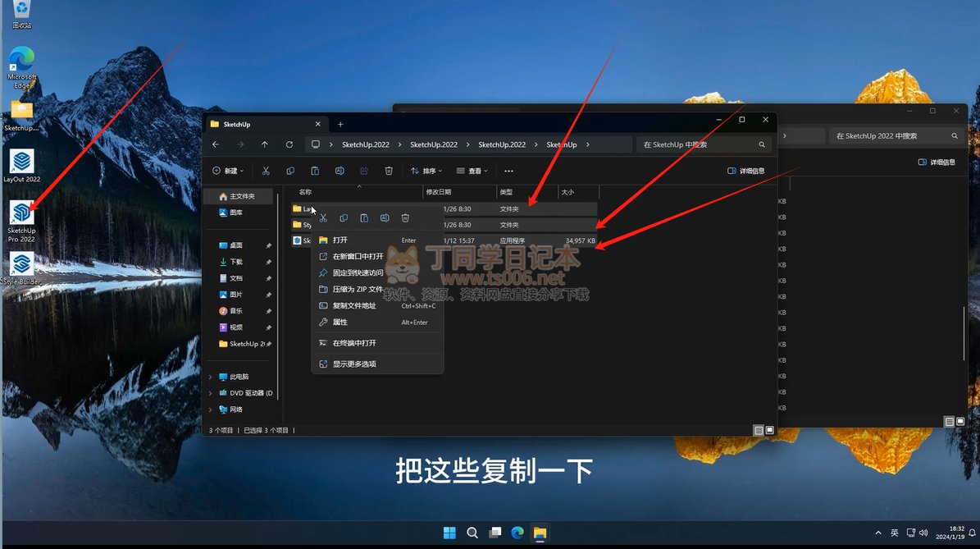Switch front window to details list view
Screen dimensions: 980x549
(758, 430)
